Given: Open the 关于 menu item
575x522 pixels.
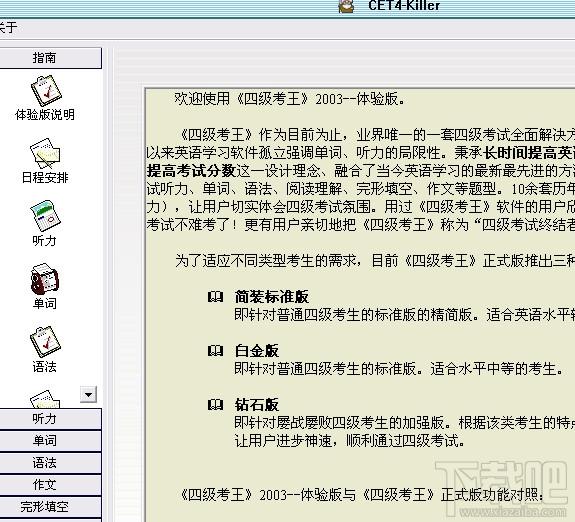Looking at the screenshot, I should tap(7, 28).
